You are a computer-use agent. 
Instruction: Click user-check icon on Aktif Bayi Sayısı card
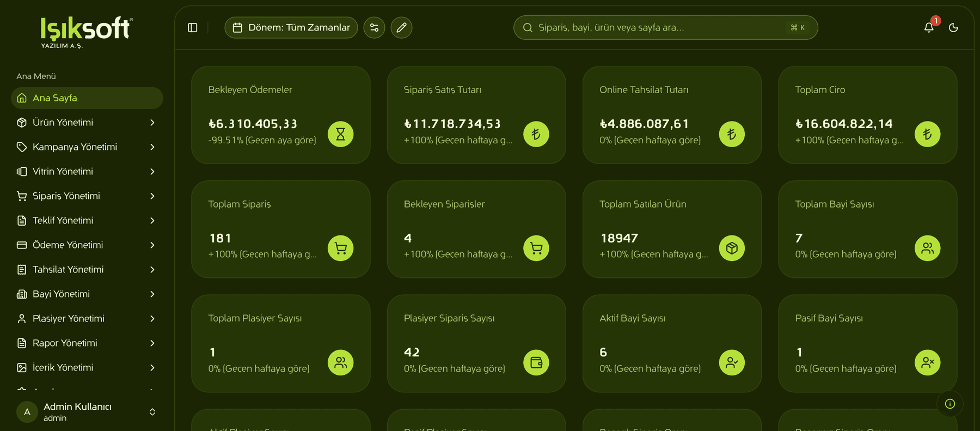[732, 363]
